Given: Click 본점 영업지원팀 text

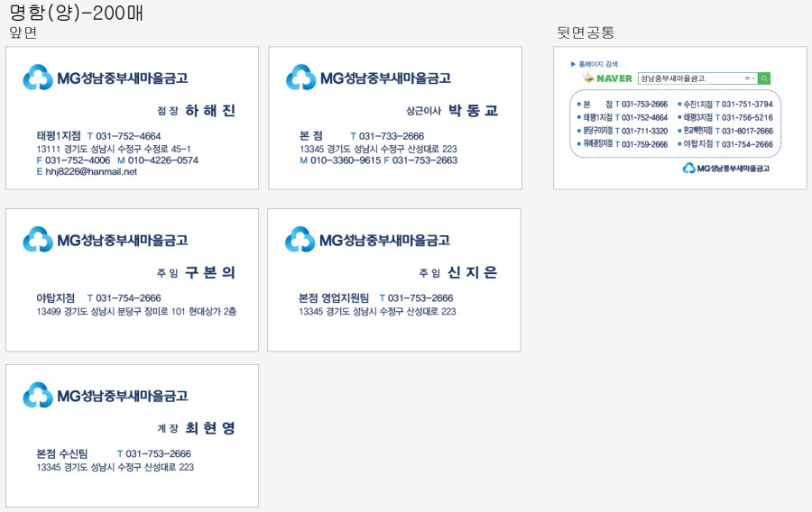Looking at the screenshot, I should (334, 297).
